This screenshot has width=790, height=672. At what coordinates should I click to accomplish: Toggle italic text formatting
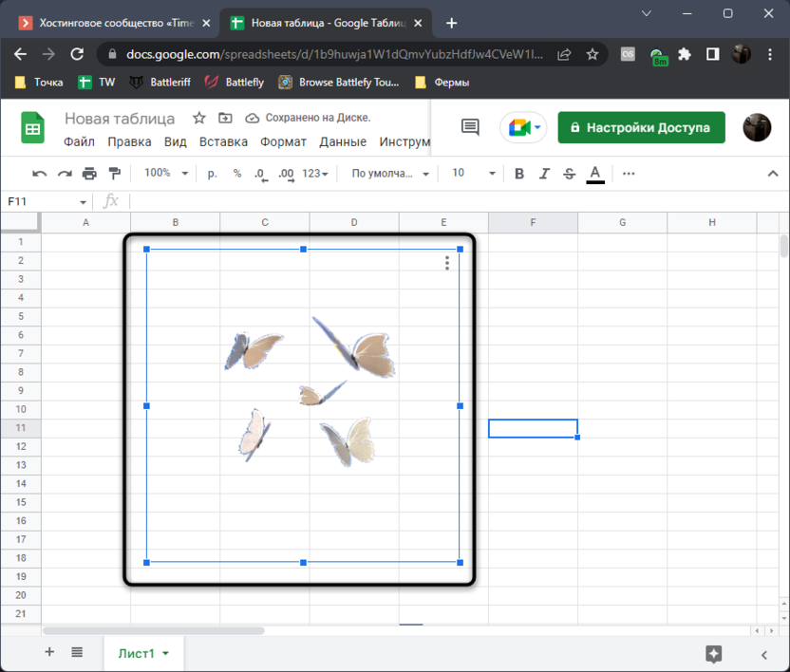coord(544,174)
